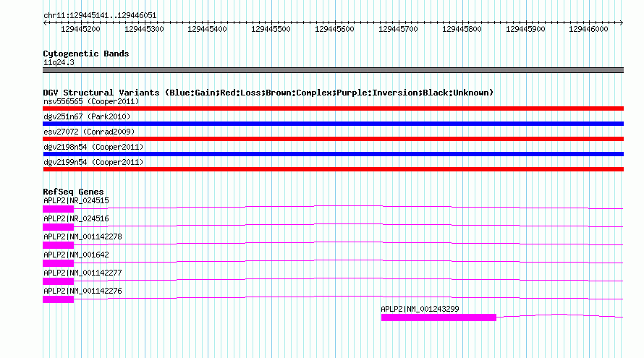Click the red esv27072 loss bar

point(333,139)
